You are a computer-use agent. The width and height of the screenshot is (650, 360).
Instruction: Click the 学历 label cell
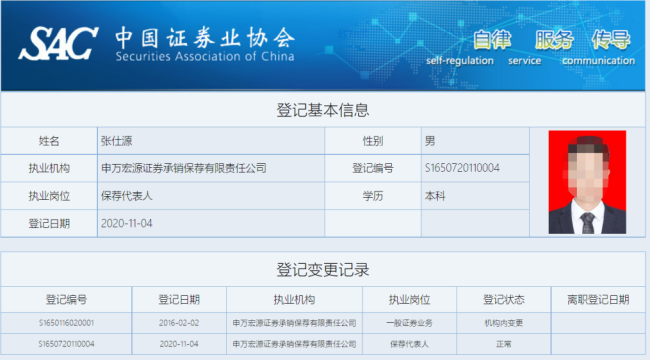click(373, 196)
